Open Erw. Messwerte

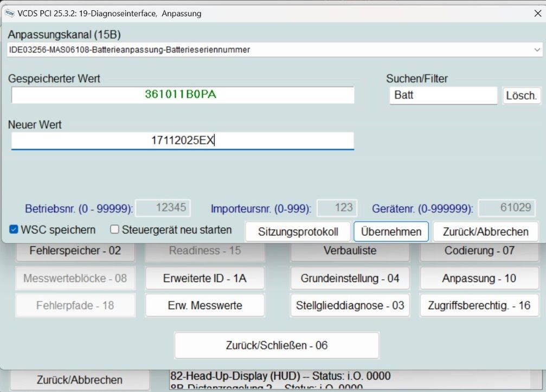(205, 305)
